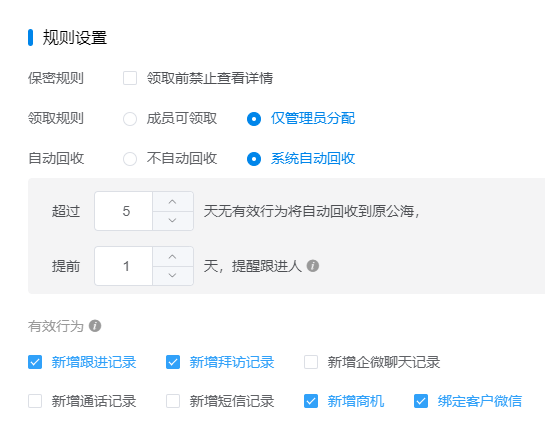
Task: Select the 仅管理员分配 radio option
Action: pyautogui.click(x=254, y=119)
